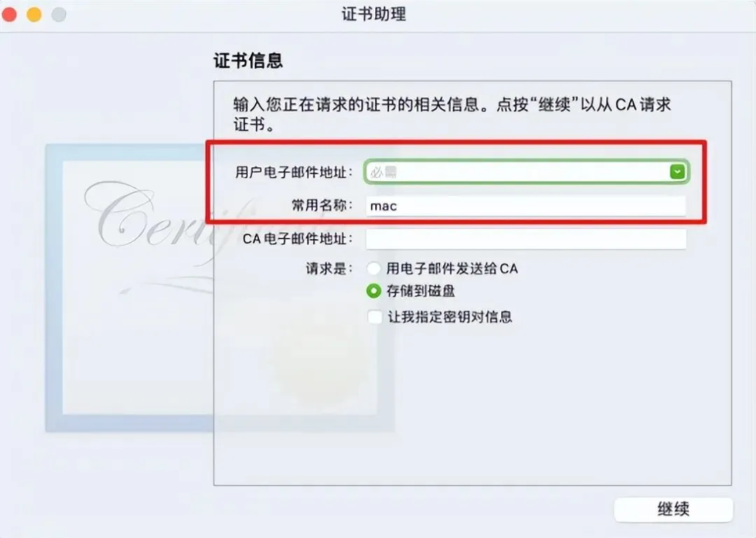
Task: Close the 证书助理 window with red button
Action: [9, 14]
